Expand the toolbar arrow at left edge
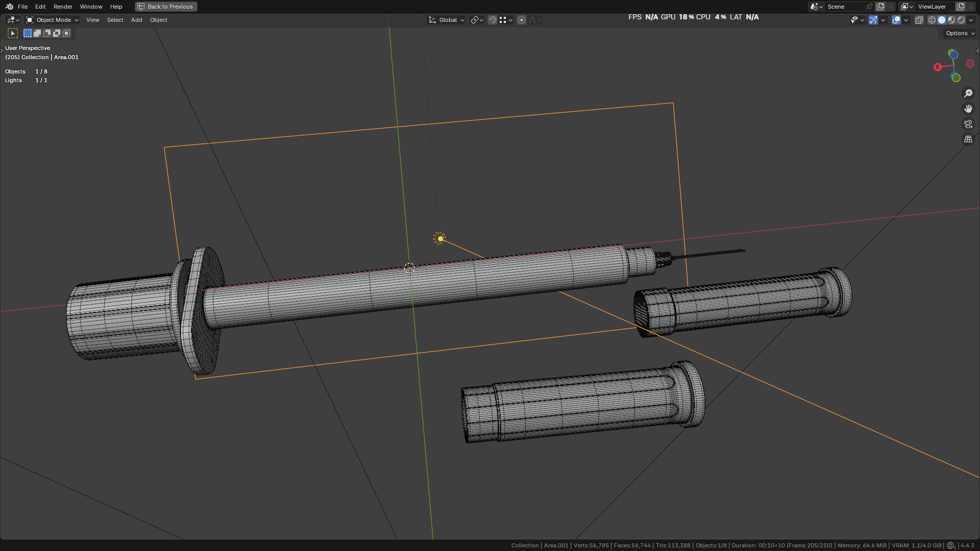 coord(2,51)
